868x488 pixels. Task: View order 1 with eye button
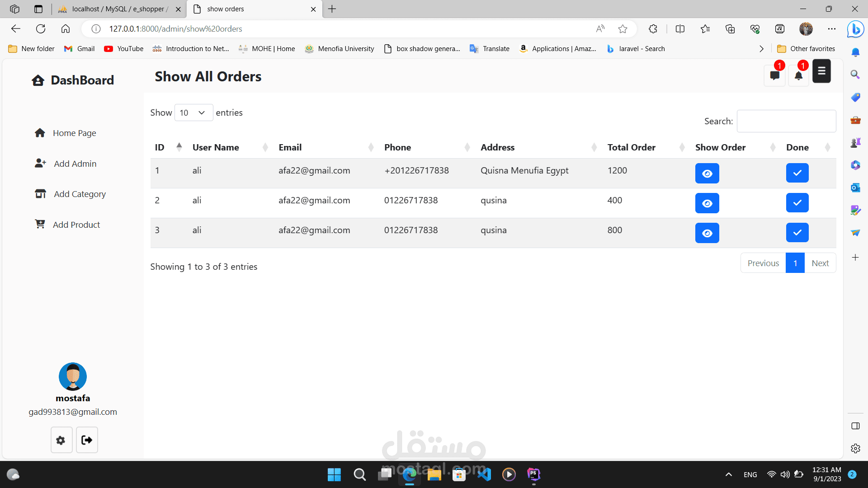click(707, 174)
